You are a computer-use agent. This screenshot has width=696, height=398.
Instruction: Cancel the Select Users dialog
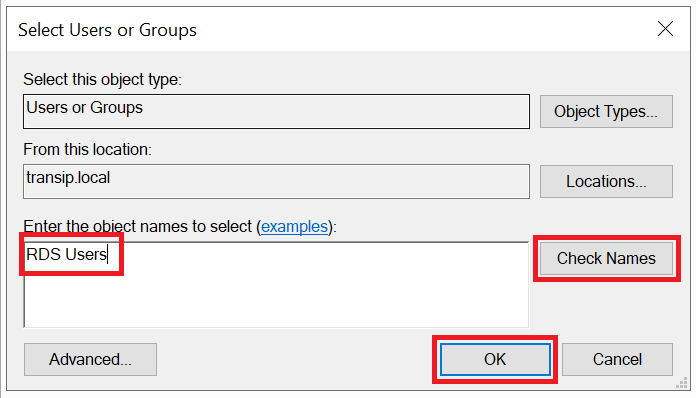click(x=617, y=359)
